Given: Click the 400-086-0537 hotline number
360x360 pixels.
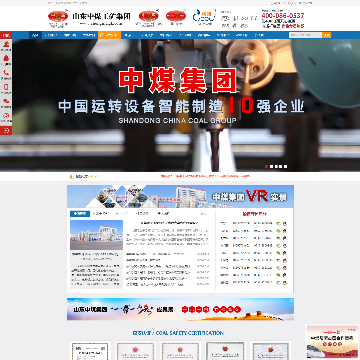Looking at the screenshot, I should (283, 16).
